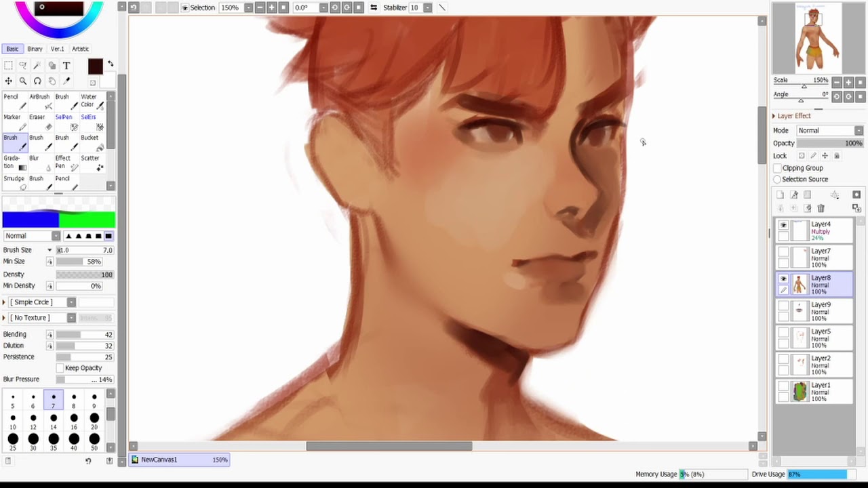
Task: Choose the Eraser tool
Action: (x=39, y=122)
